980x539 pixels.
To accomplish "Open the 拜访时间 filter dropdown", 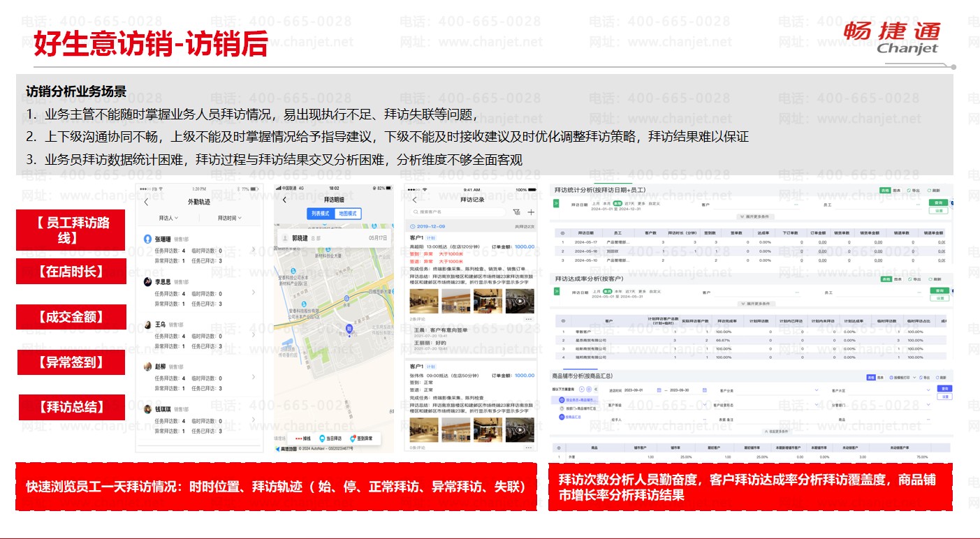I will click(x=230, y=219).
